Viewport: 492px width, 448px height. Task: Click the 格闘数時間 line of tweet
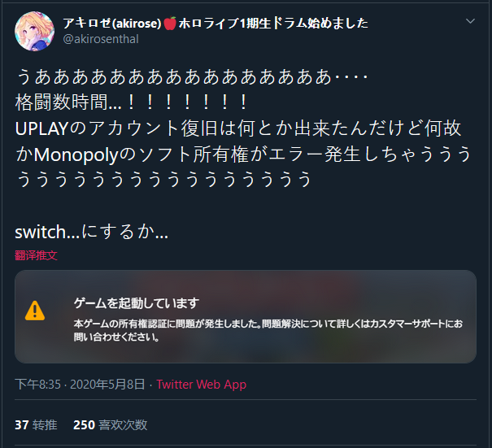(x=132, y=102)
